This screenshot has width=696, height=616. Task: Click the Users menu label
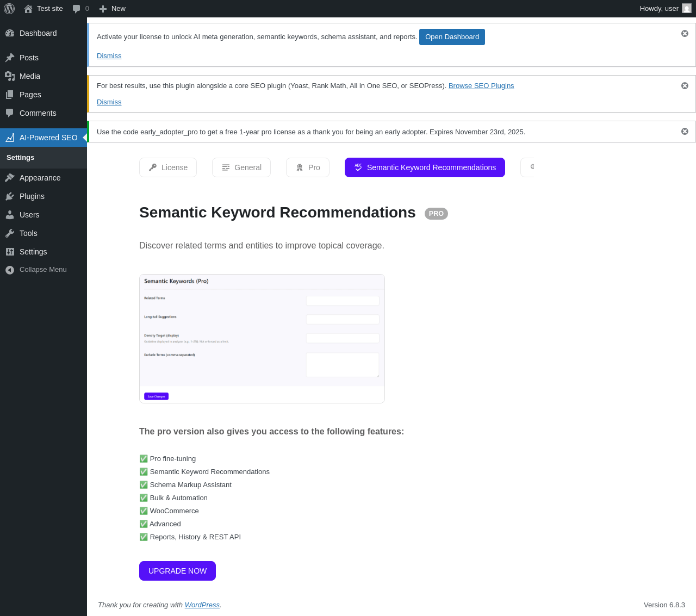coord(29,215)
